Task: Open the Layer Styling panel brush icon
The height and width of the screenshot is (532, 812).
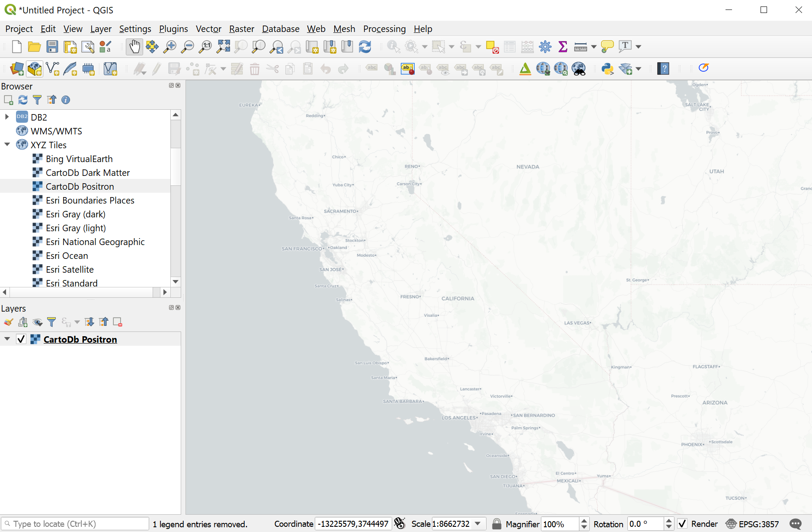Action: click(x=9, y=322)
